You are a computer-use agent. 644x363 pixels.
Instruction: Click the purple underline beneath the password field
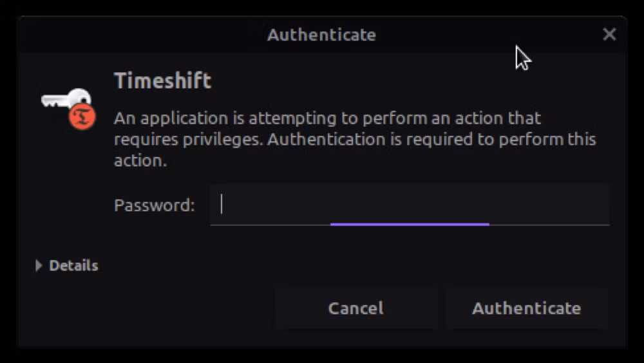(x=410, y=224)
